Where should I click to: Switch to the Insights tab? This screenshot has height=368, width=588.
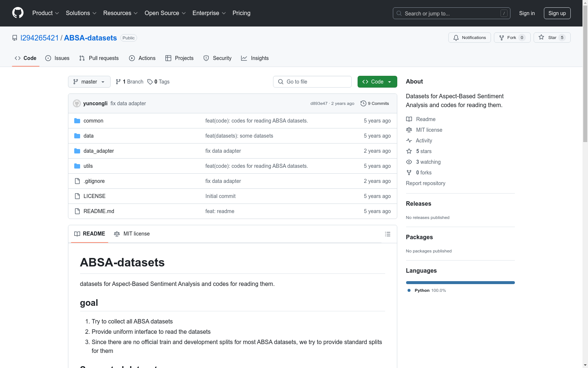point(255,58)
